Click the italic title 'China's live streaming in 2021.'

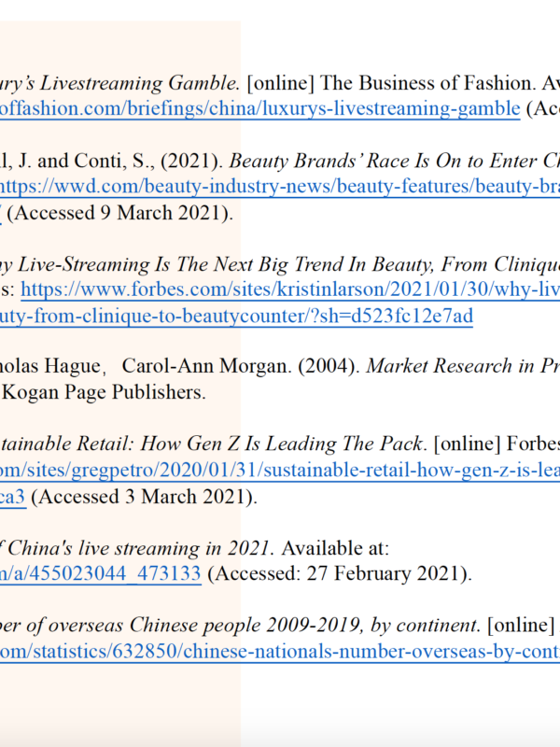pos(141,548)
